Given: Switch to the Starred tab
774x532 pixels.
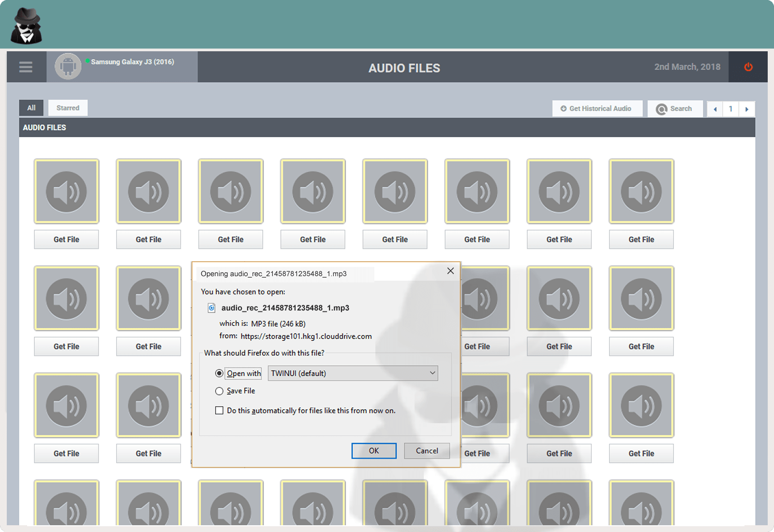Looking at the screenshot, I should pos(68,107).
